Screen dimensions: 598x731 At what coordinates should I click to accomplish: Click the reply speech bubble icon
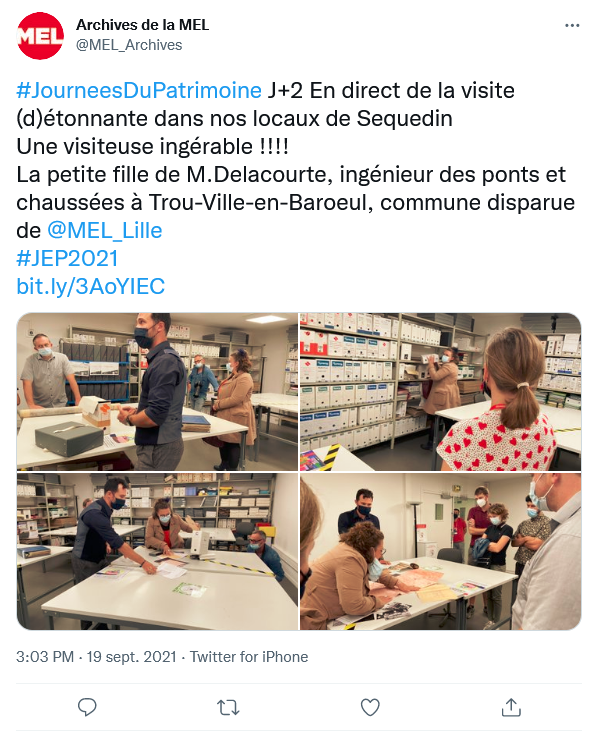point(87,707)
